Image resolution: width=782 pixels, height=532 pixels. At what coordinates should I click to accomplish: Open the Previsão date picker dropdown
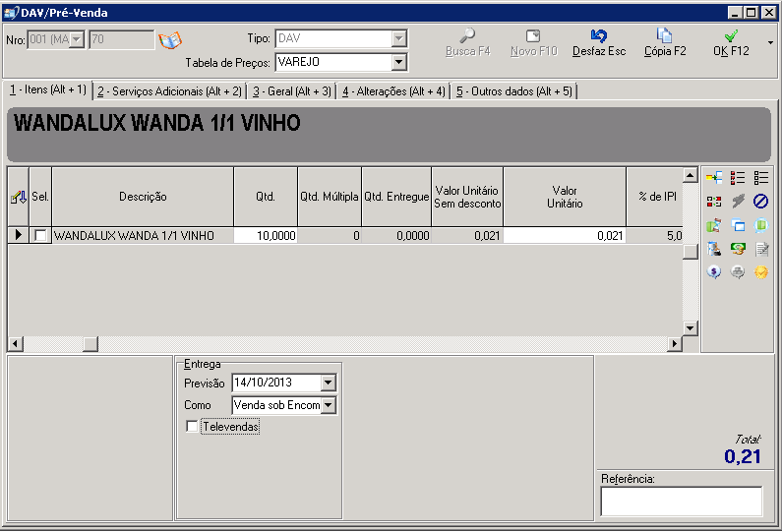pos(328,383)
